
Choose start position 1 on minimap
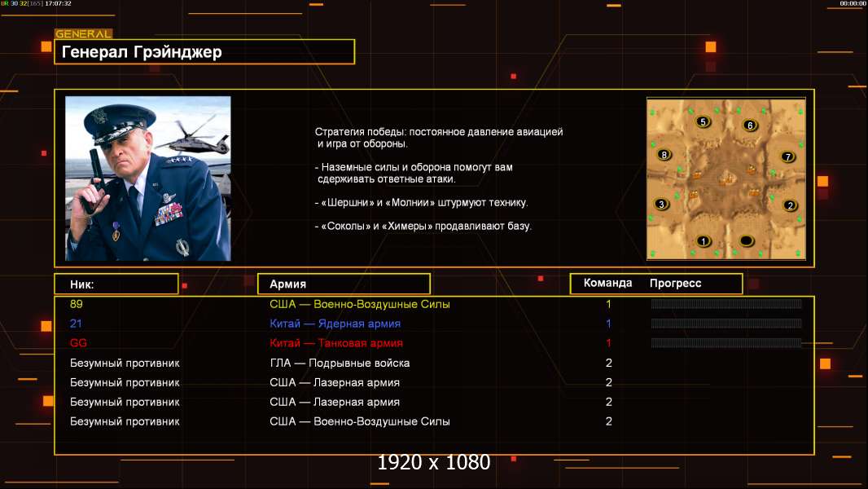703,241
